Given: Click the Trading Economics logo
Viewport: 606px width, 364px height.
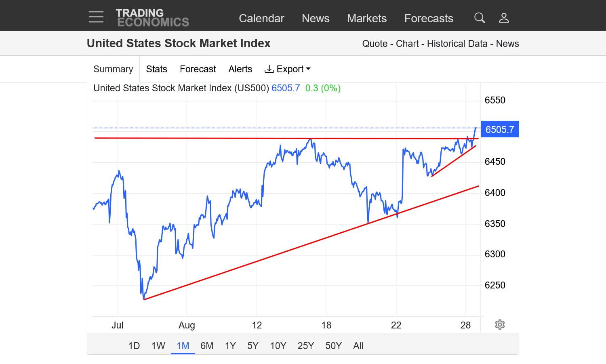Looking at the screenshot, I should click(152, 18).
